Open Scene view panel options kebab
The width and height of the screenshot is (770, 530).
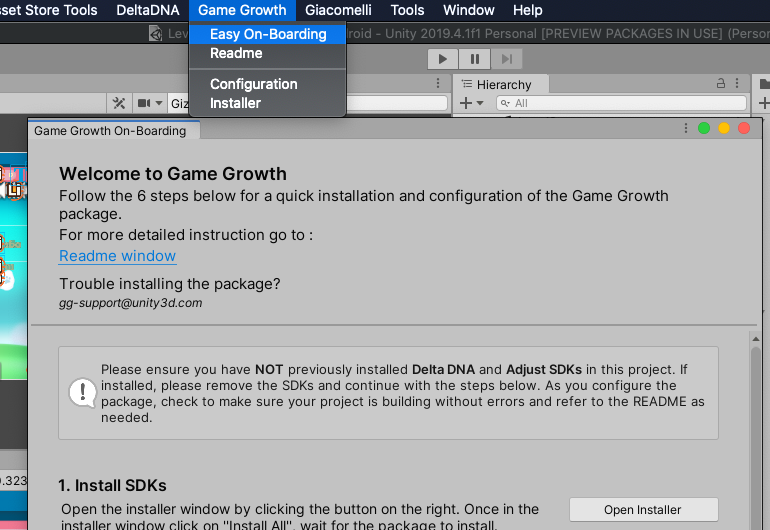[438, 84]
